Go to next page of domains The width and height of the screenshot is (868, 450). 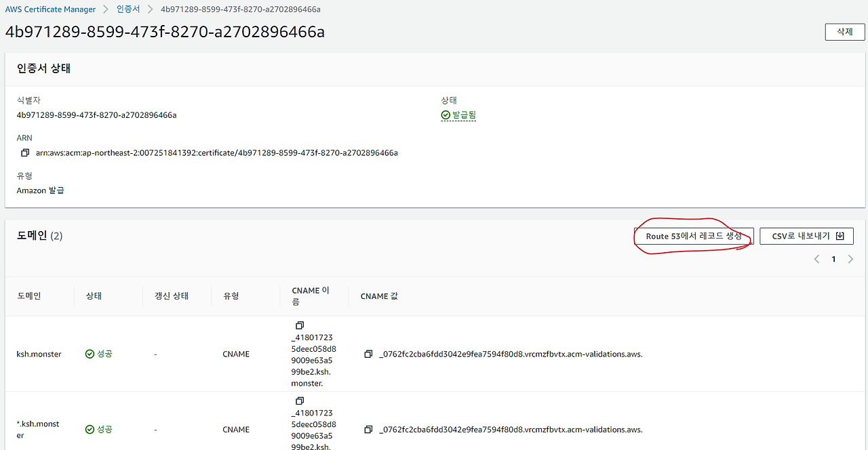[x=850, y=259]
